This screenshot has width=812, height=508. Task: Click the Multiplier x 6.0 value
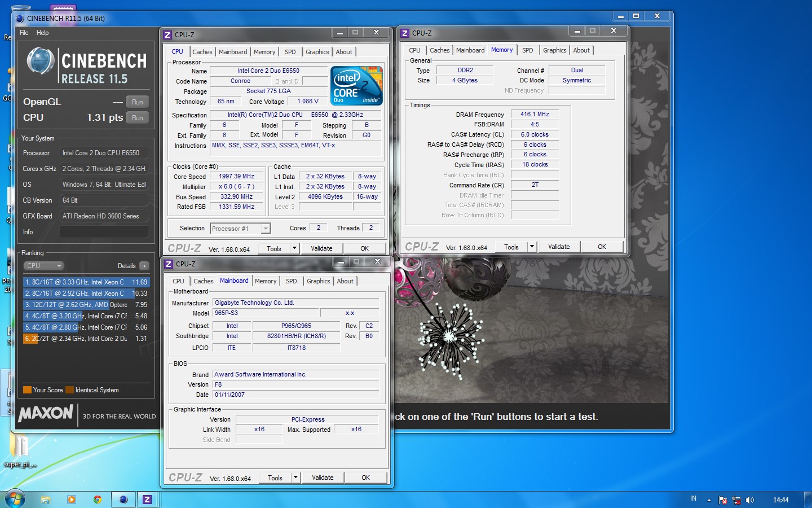pos(237,187)
